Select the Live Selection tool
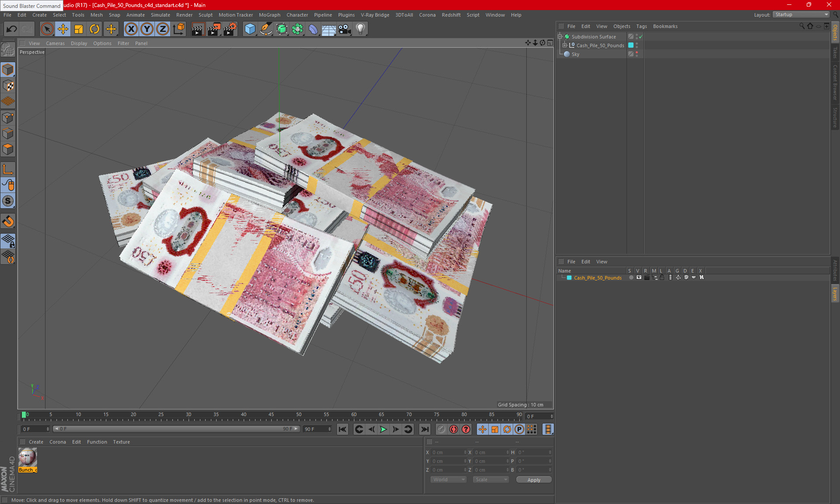 pos(47,29)
